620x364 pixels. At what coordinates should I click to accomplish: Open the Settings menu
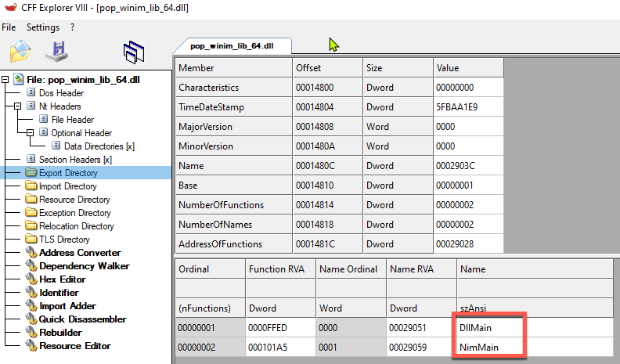pyautogui.click(x=43, y=27)
